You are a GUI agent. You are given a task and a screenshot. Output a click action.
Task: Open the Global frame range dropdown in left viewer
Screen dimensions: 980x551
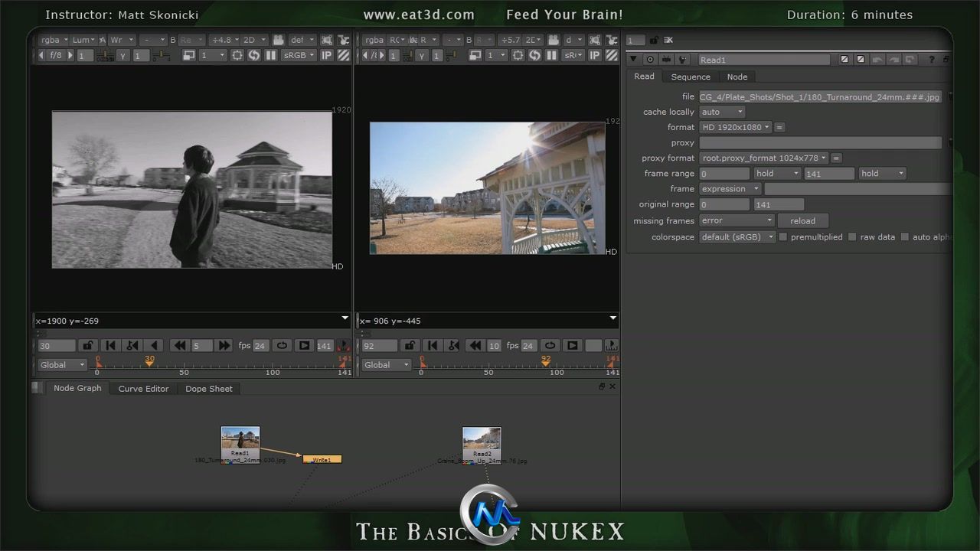tap(62, 365)
